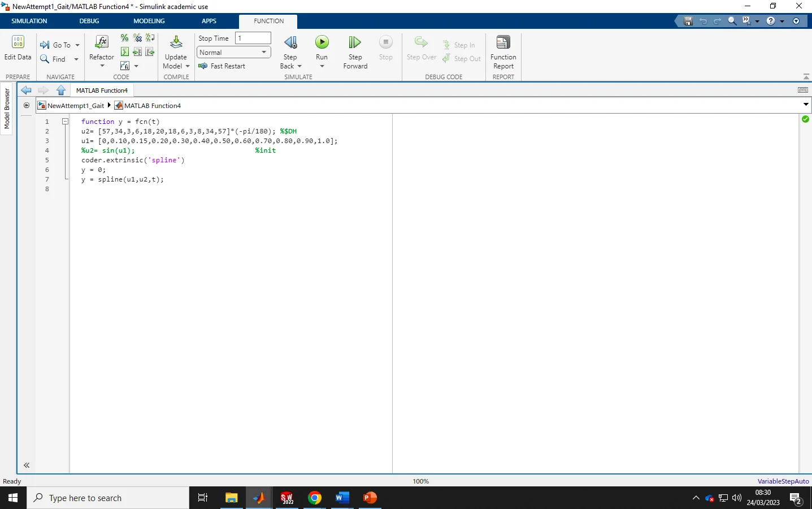Image resolution: width=812 pixels, height=509 pixels.
Task: Click the VariableStepAuto solver link
Action: pos(783,481)
